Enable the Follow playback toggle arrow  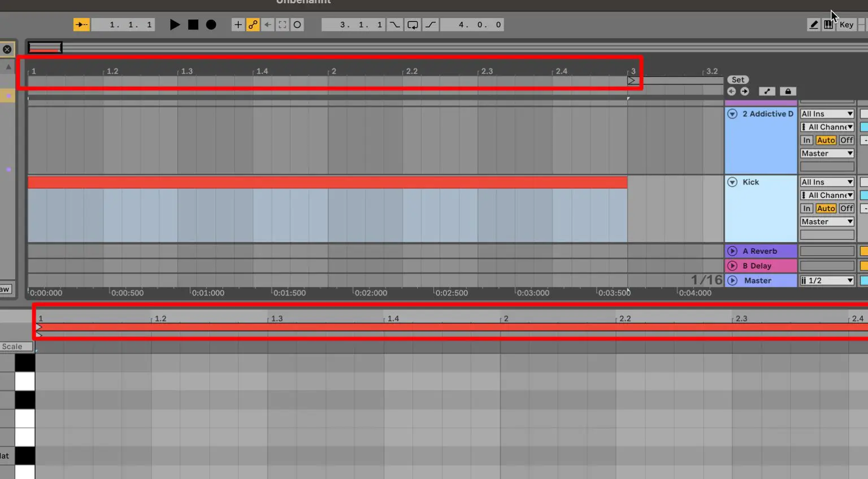[x=81, y=24]
